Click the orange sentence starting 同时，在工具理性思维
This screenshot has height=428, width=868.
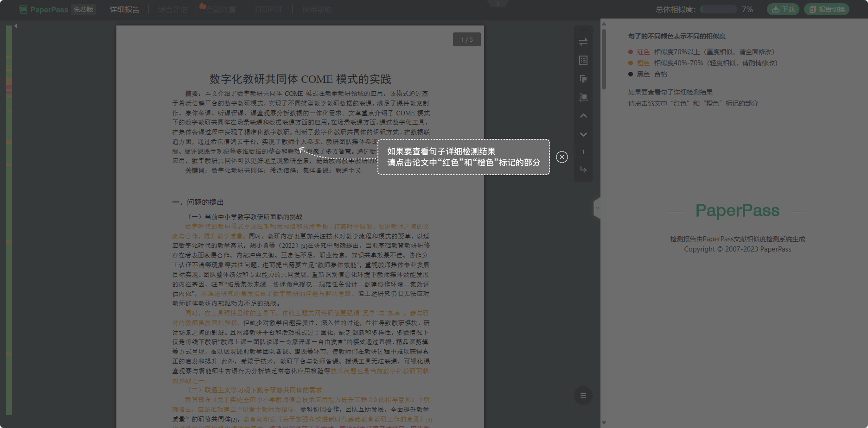click(301, 318)
